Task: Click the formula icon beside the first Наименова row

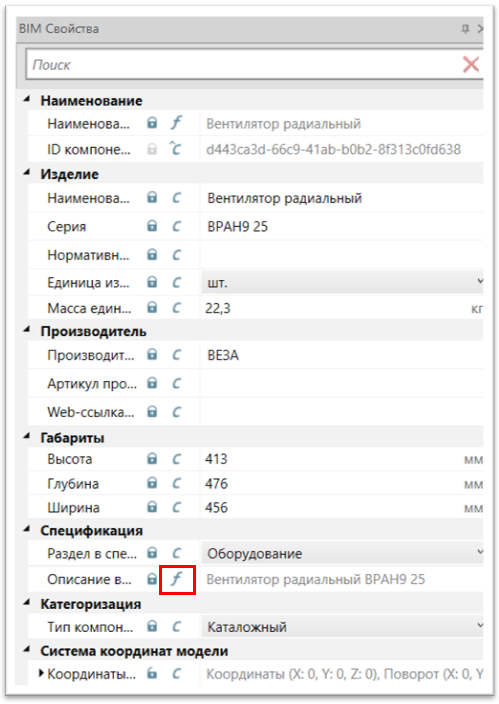Action: (x=177, y=123)
